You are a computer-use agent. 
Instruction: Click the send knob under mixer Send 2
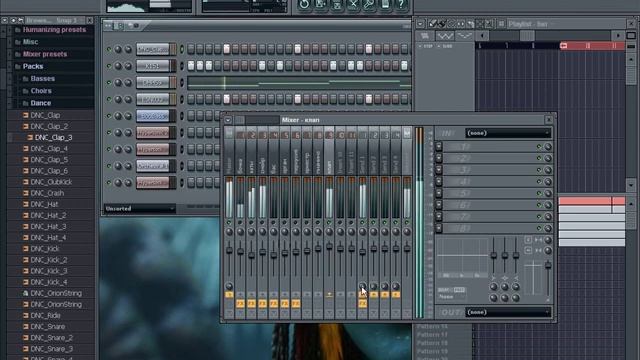(373, 286)
